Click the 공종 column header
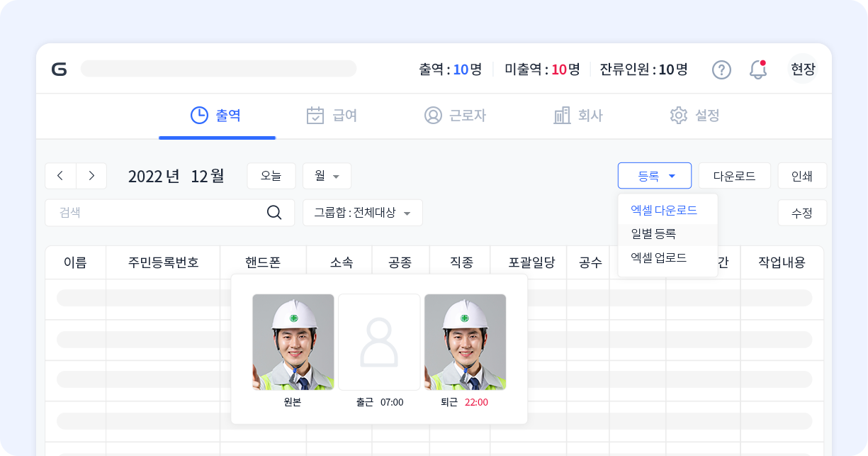 400,262
